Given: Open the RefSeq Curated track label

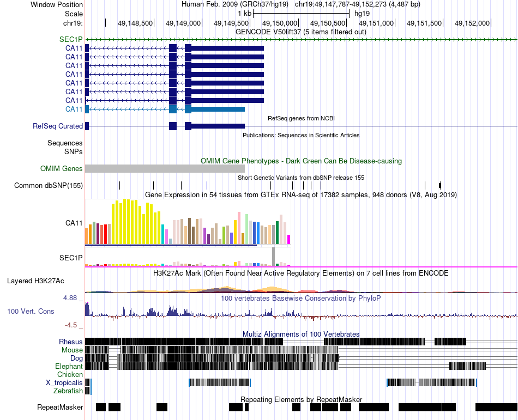Looking at the screenshot, I should (x=57, y=126).
